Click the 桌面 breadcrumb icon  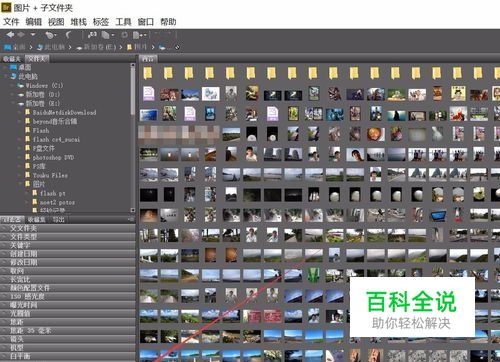point(8,47)
